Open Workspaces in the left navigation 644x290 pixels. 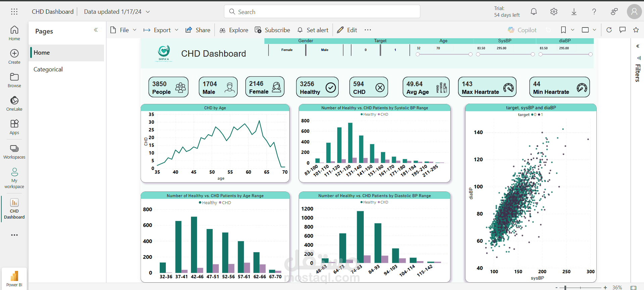(x=14, y=152)
